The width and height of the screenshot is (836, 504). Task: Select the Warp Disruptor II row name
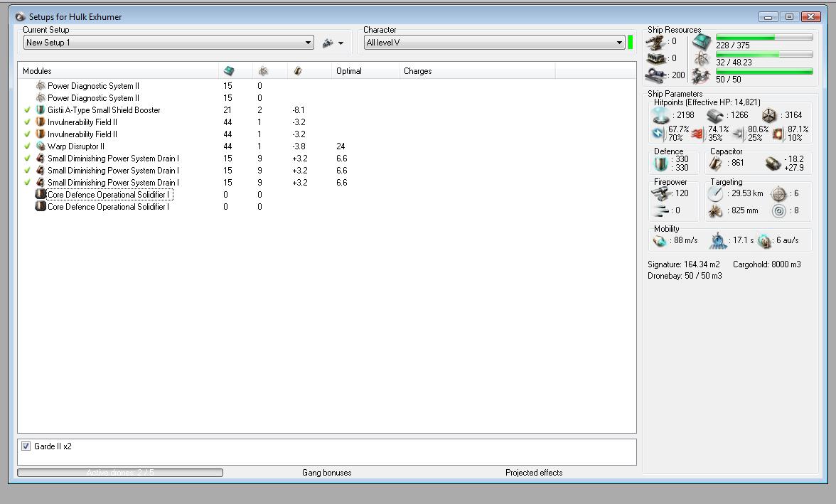pos(75,146)
